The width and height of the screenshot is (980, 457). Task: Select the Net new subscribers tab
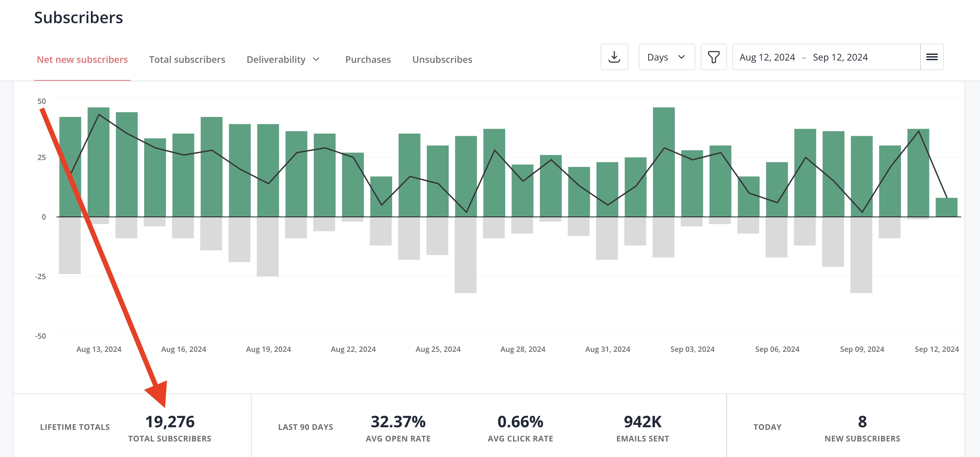82,60
